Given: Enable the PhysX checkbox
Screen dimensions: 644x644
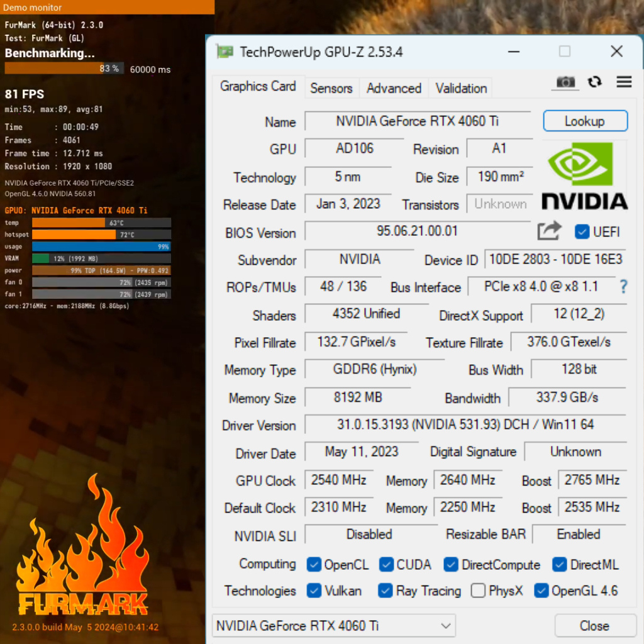Looking at the screenshot, I should pyautogui.click(x=478, y=591).
